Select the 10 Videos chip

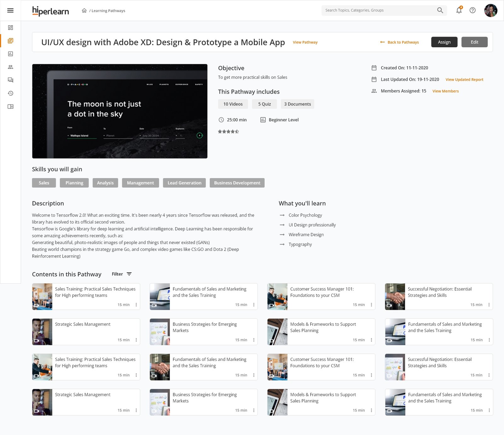tap(233, 104)
